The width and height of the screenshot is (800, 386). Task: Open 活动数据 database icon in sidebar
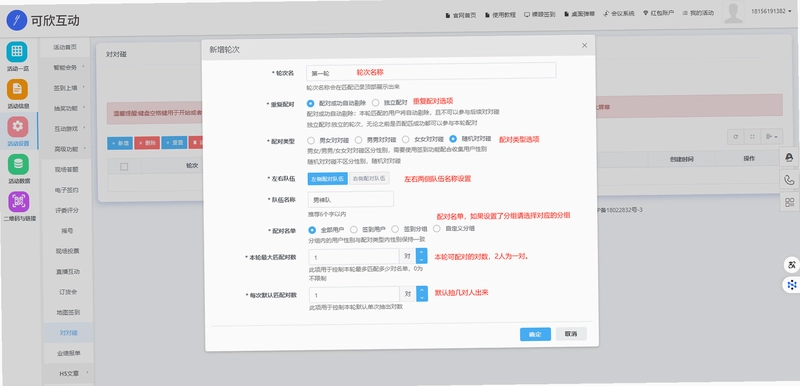(18, 164)
